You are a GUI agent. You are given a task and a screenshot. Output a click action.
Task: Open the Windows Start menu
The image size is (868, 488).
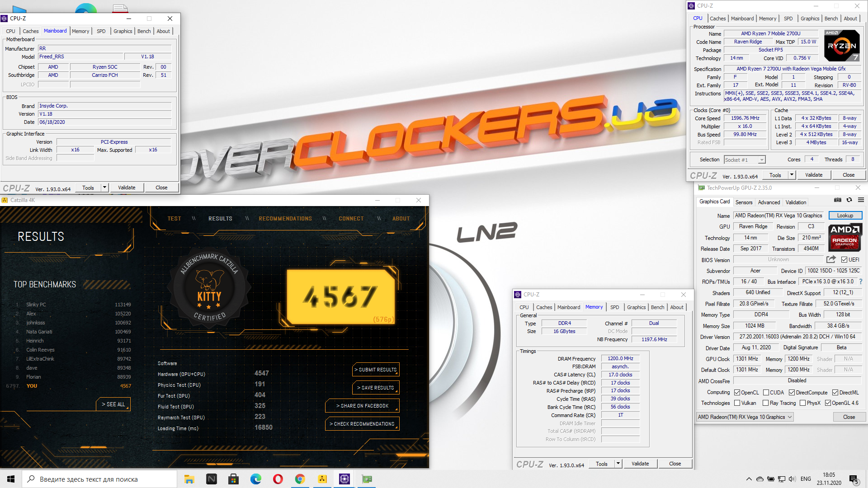(11, 479)
